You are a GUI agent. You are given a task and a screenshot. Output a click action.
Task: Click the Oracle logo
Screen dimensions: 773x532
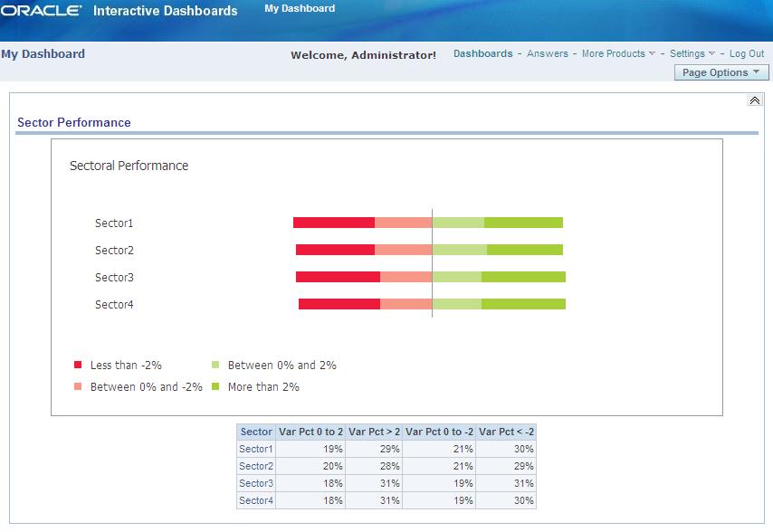[42, 10]
